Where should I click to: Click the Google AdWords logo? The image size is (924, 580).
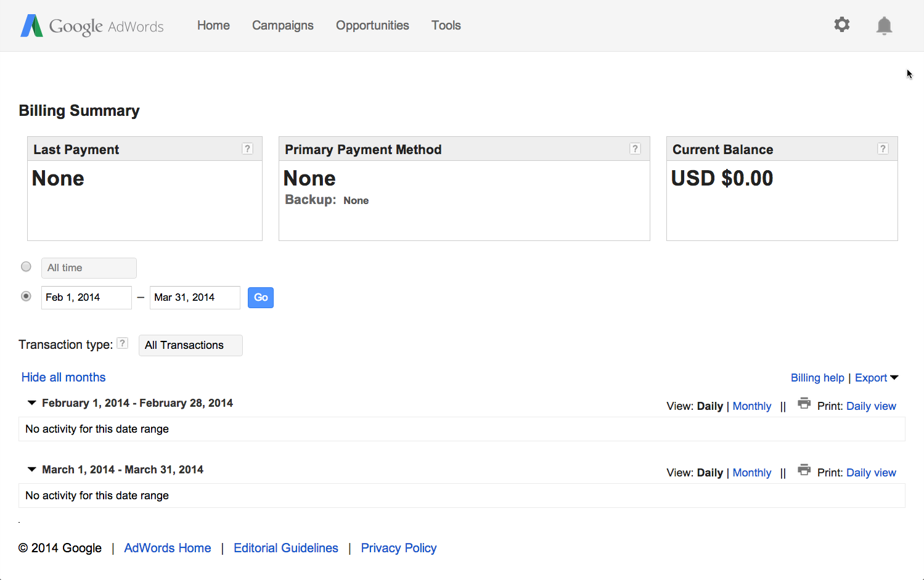pos(92,26)
